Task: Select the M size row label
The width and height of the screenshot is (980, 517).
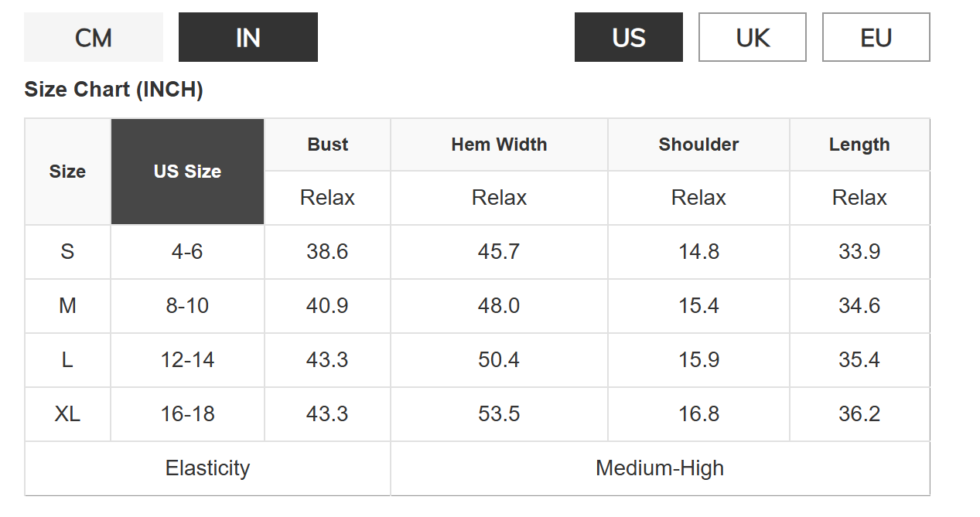Action: (x=68, y=306)
